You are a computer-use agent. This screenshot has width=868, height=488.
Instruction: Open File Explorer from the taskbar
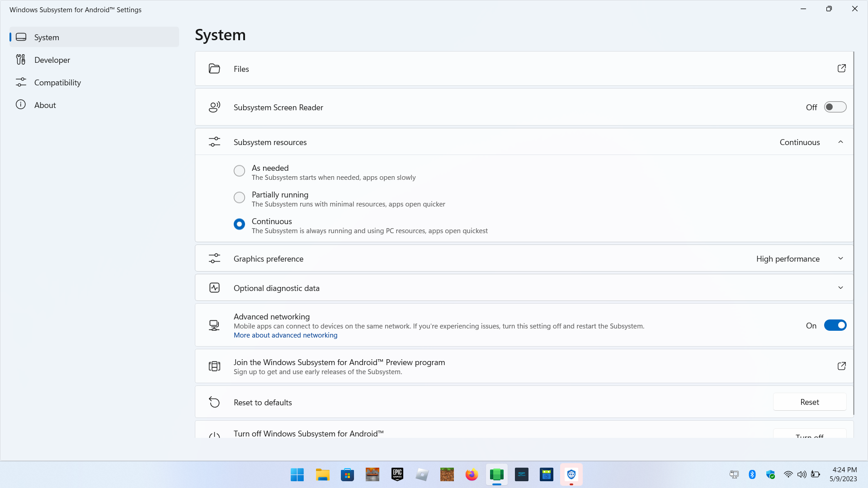click(x=322, y=474)
